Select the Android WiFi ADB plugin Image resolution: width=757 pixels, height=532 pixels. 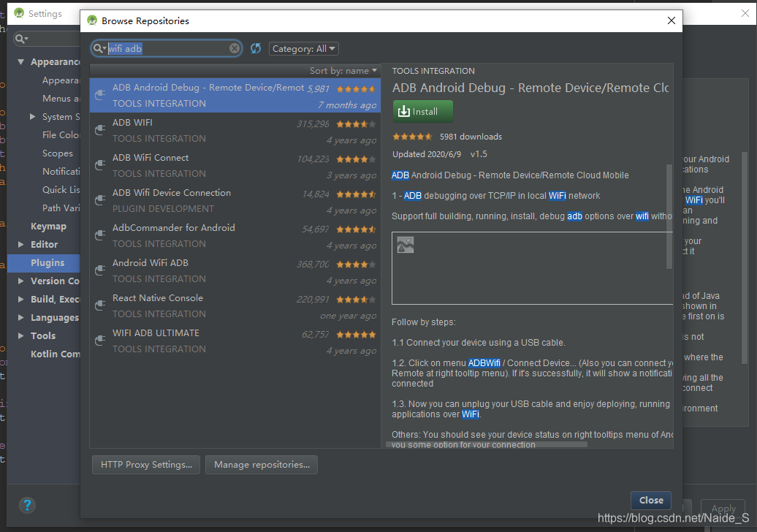coord(235,271)
